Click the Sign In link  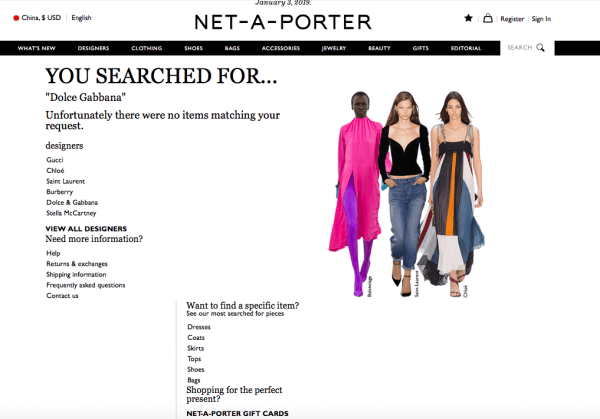coord(541,19)
